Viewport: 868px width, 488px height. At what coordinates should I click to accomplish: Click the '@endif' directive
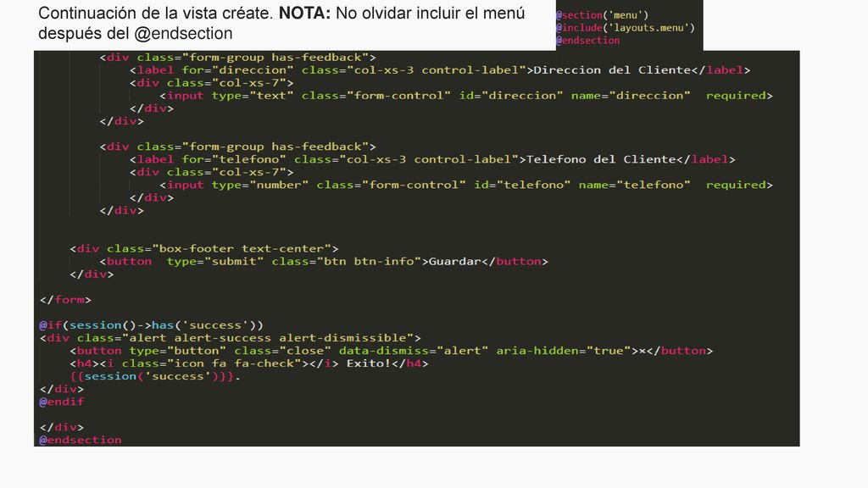(x=61, y=402)
